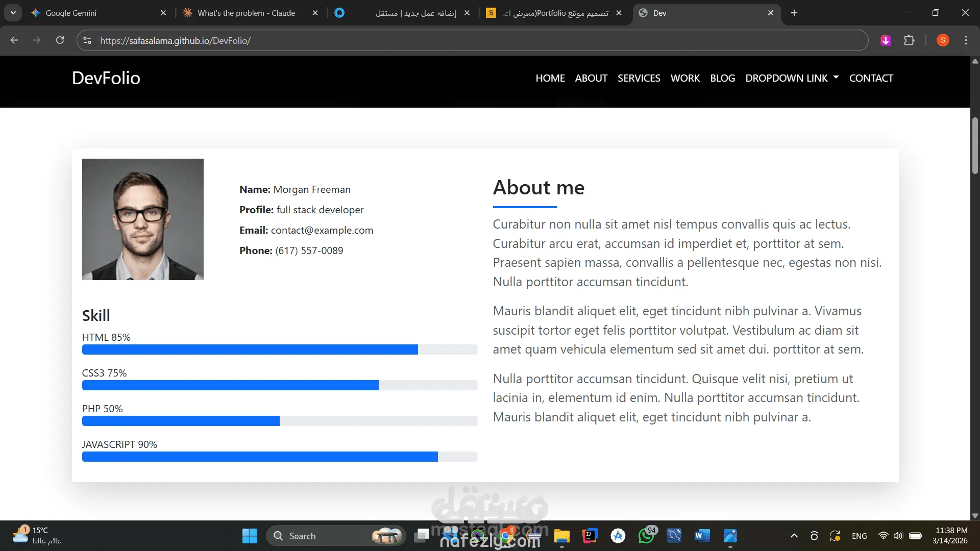The image size is (980, 551).
Task: Reload the page with refresh icon
Action: [60, 40]
